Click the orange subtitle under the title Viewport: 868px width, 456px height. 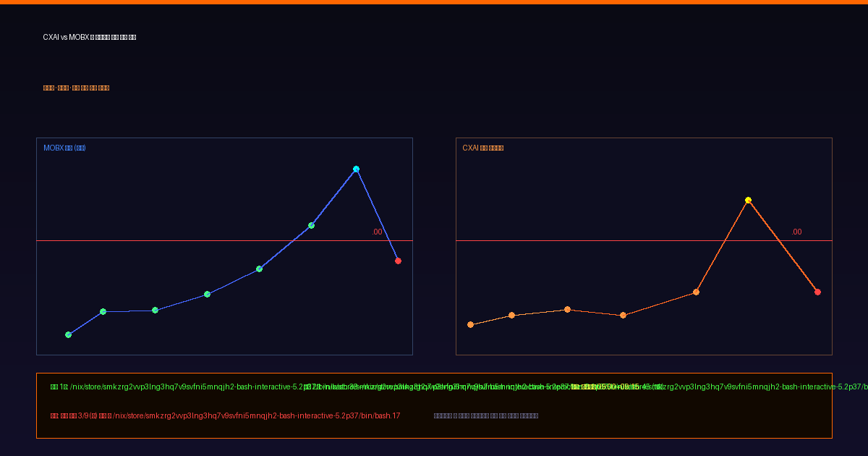[x=76, y=88]
